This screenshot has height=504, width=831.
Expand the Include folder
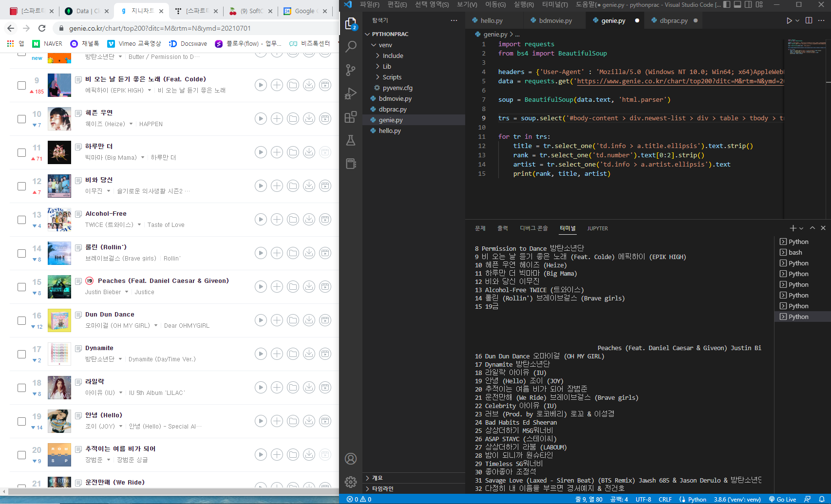378,56
